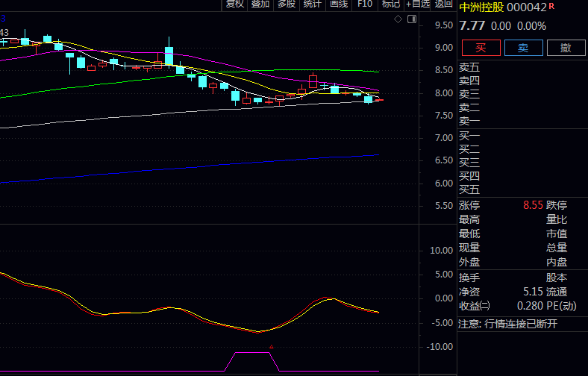Click the blue 卖 sell button
The width and height of the screenshot is (588, 376).
523,48
